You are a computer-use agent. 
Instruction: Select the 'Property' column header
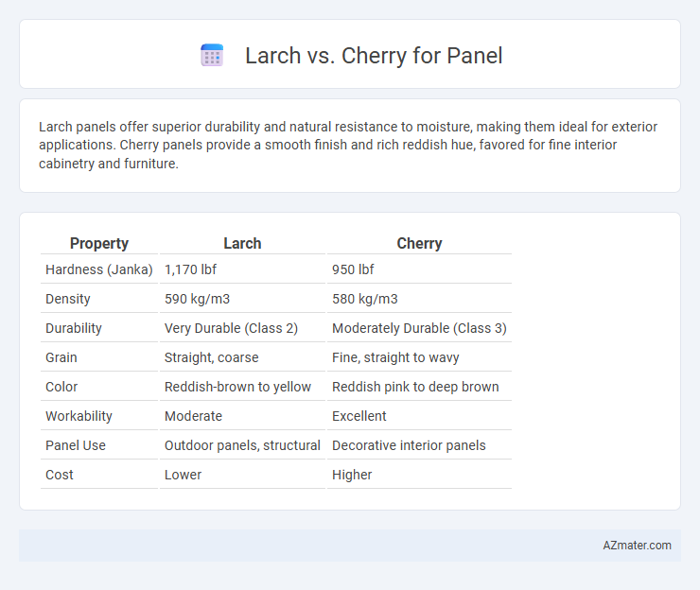[99, 243]
